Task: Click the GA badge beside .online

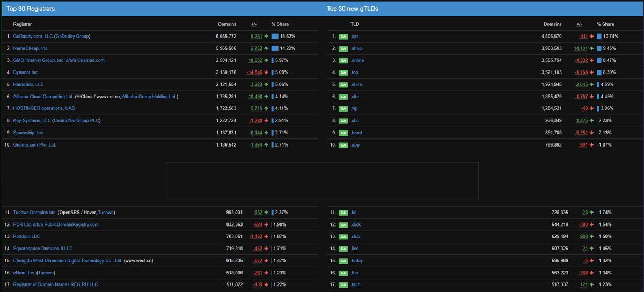Action: point(343,60)
